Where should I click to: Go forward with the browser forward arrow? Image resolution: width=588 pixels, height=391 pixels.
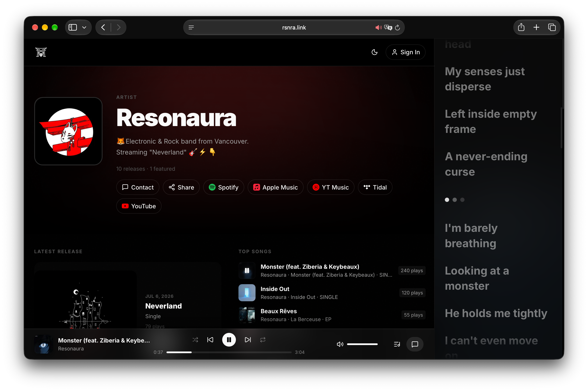118,27
